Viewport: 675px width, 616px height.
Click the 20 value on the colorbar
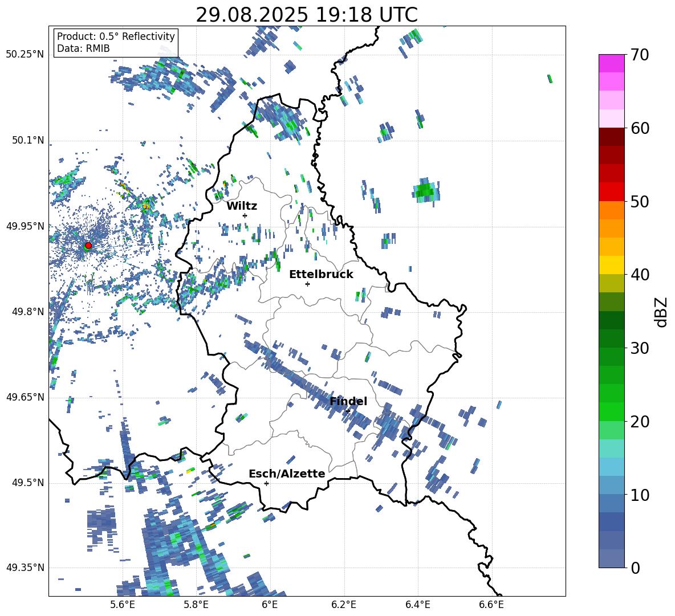tap(640, 421)
